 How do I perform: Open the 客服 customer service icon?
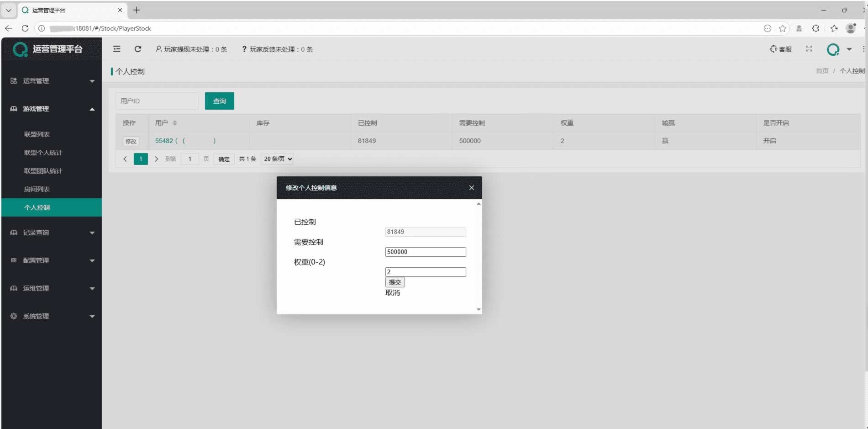[x=780, y=49]
